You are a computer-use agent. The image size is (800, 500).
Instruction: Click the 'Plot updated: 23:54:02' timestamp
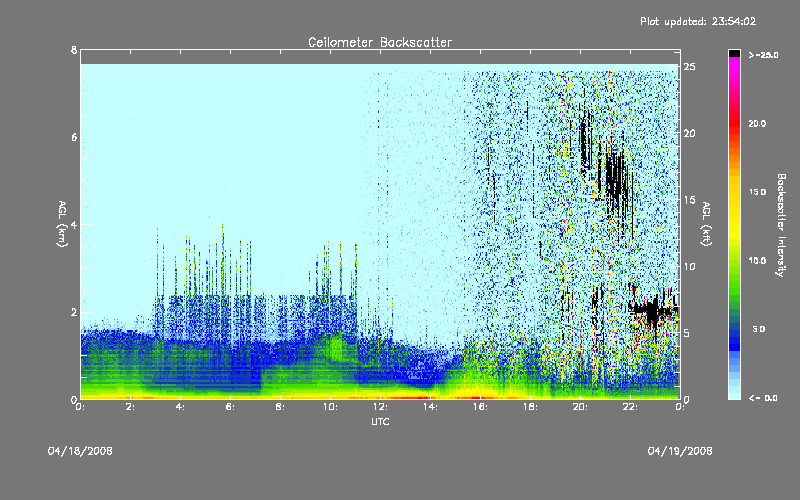coord(698,21)
